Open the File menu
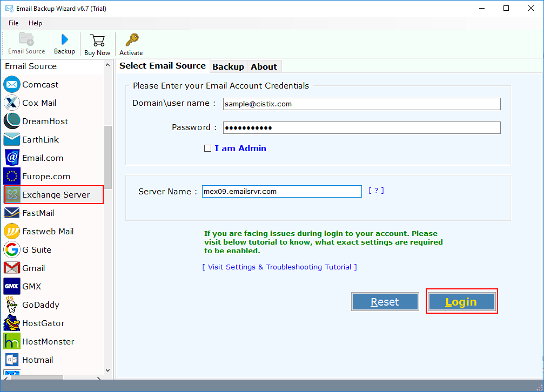 [x=14, y=23]
